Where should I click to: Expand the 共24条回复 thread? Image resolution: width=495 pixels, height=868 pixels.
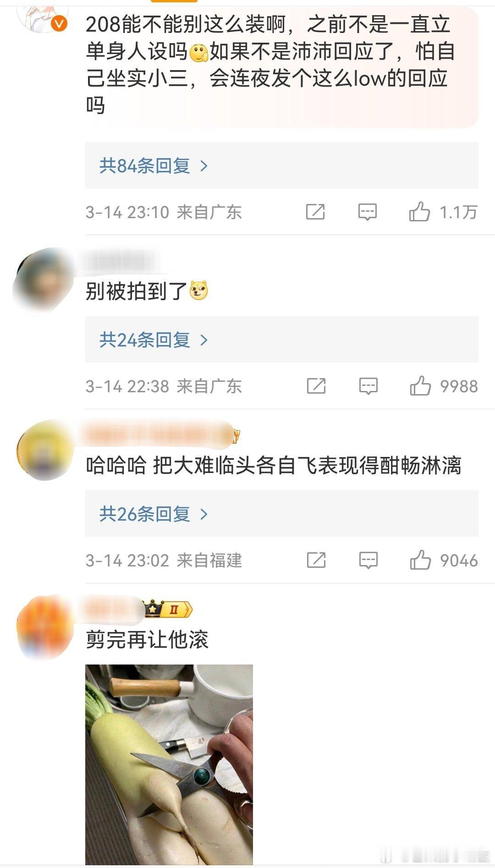pos(282,340)
